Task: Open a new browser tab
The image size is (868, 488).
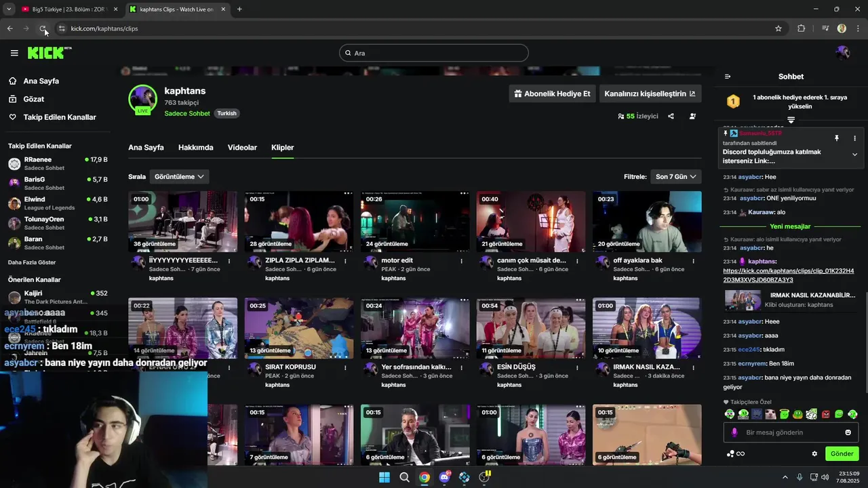Action: click(x=239, y=9)
